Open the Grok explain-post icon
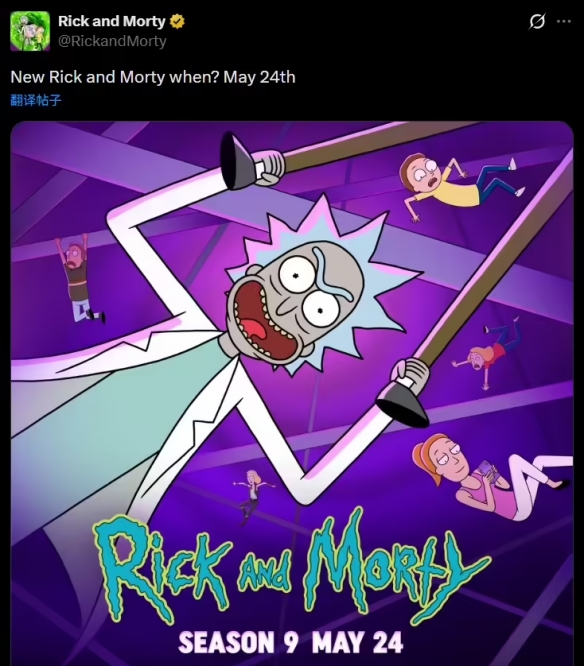This screenshot has width=584, height=666. (536, 21)
